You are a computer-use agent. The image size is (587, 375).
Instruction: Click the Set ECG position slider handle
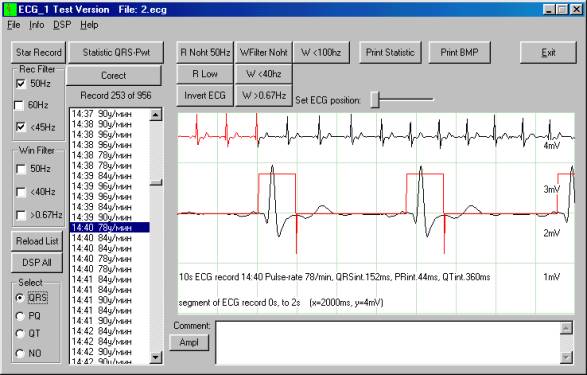point(375,100)
